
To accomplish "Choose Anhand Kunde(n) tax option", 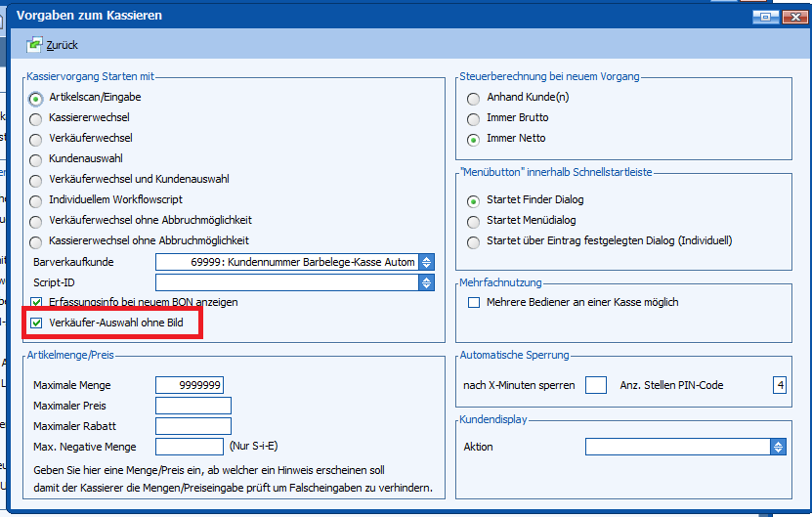I will coord(474,98).
